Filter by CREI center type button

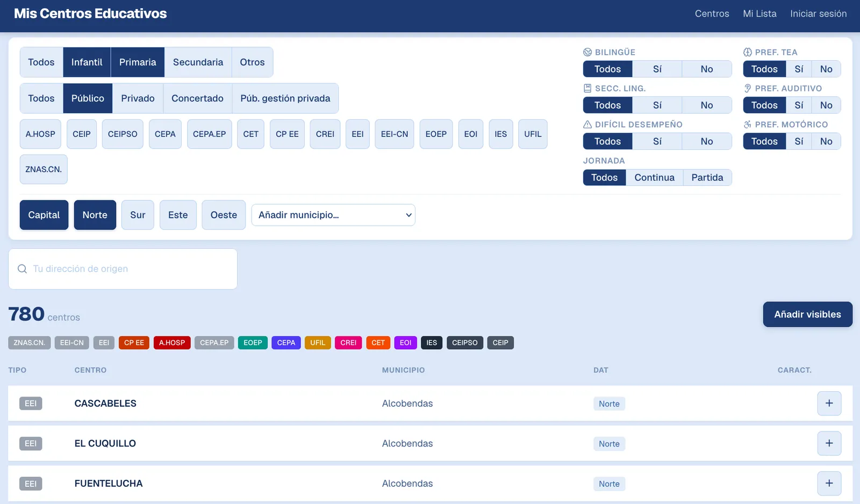tap(325, 134)
